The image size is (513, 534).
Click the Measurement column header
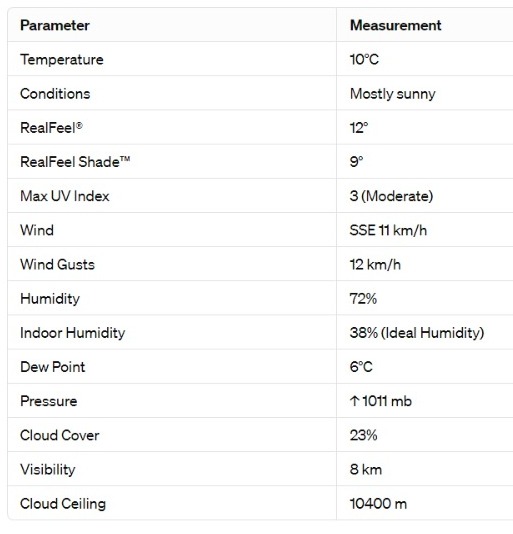[395, 26]
